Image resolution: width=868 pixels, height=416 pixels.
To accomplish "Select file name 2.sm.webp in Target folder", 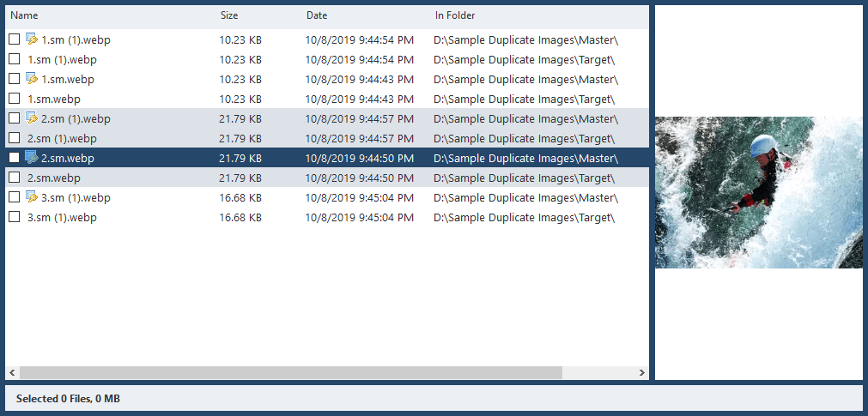I will click(54, 178).
